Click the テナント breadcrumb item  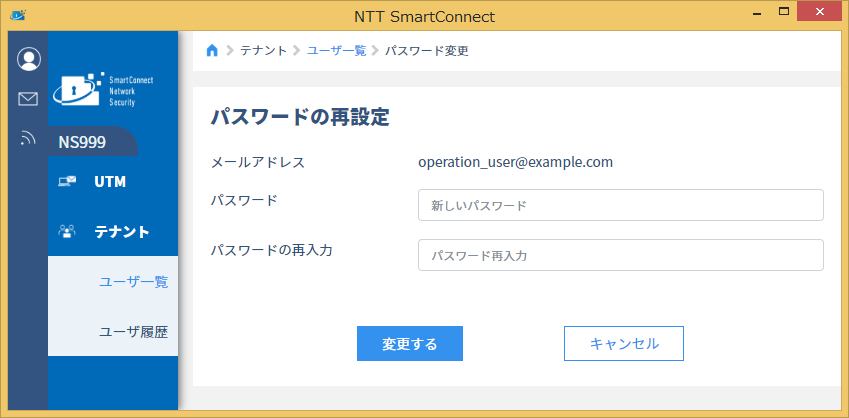coord(264,51)
